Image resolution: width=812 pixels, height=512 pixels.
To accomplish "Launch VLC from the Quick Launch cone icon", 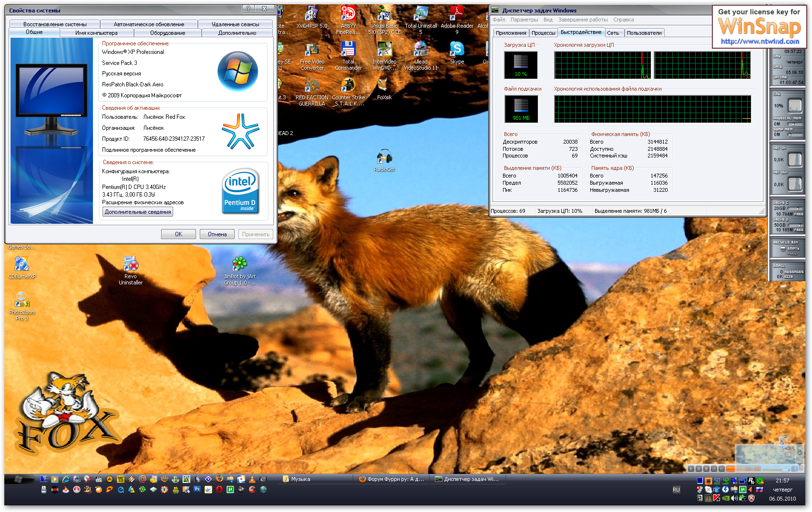I will pos(252,479).
